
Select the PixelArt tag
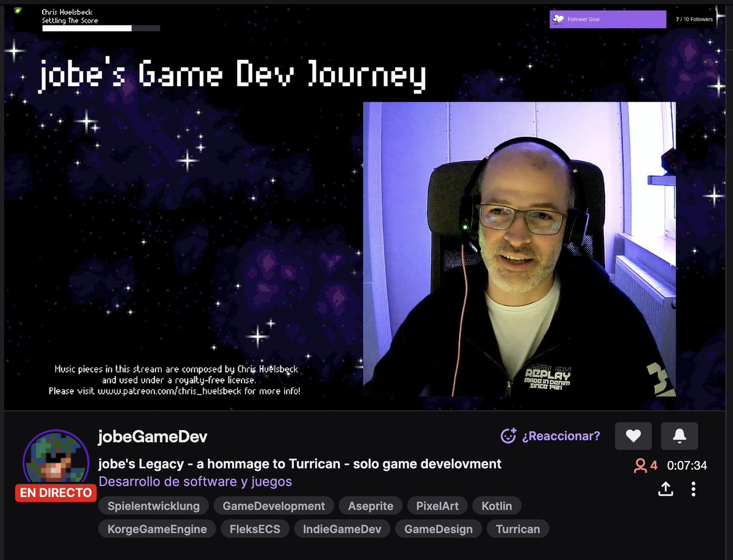[437, 506]
